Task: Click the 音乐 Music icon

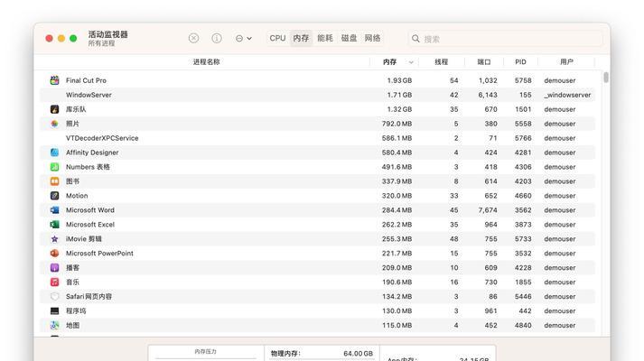Action: 54,282
